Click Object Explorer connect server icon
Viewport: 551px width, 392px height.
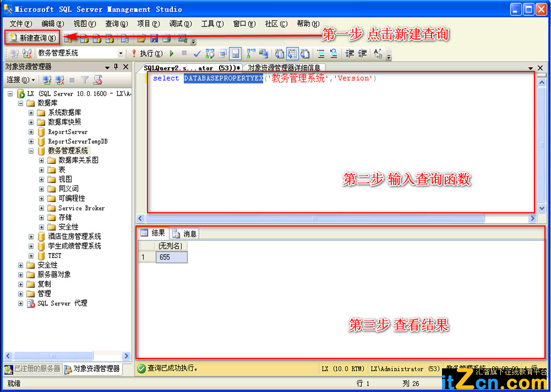click(x=47, y=80)
